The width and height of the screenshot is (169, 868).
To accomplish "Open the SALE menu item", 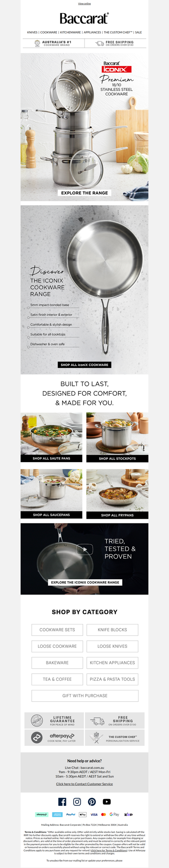I will [138, 32].
